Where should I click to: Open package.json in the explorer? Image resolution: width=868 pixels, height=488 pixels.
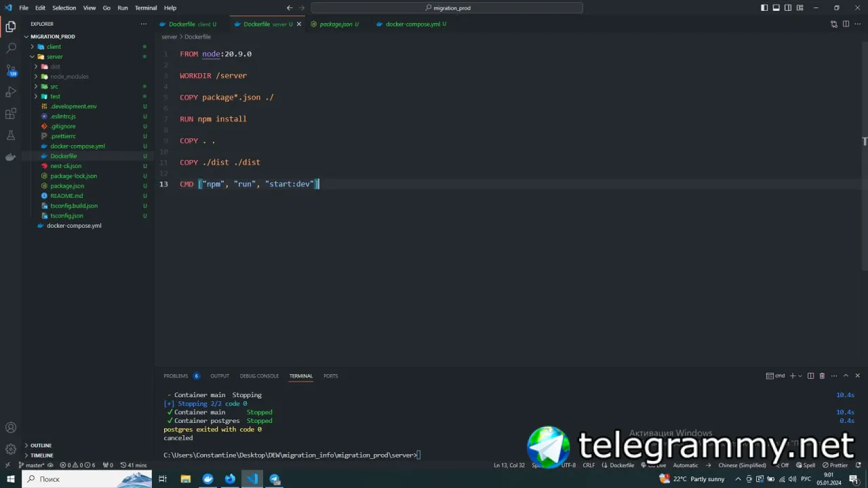[67, 186]
